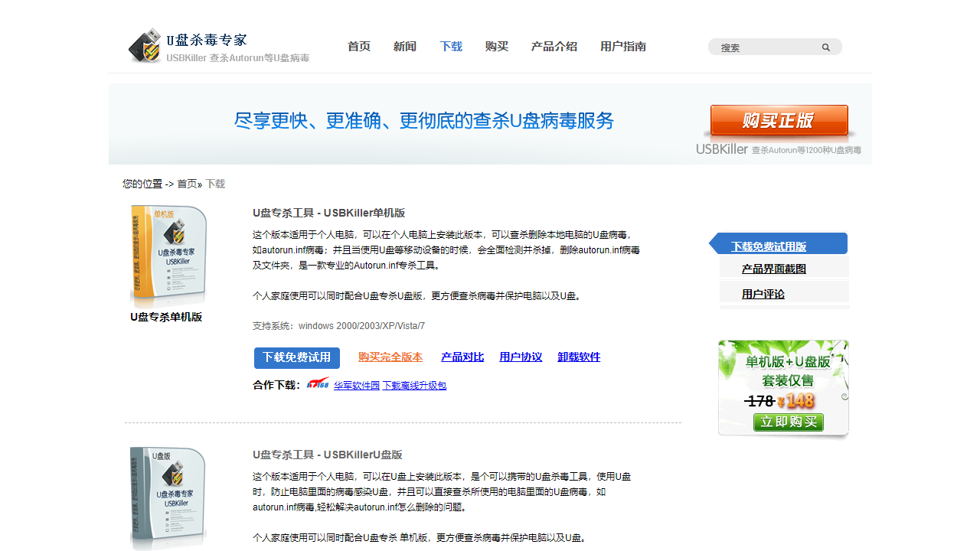This screenshot has width=980, height=551.
Task: Click the 购买正版 banner button
Action: pyautogui.click(x=779, y=121)
